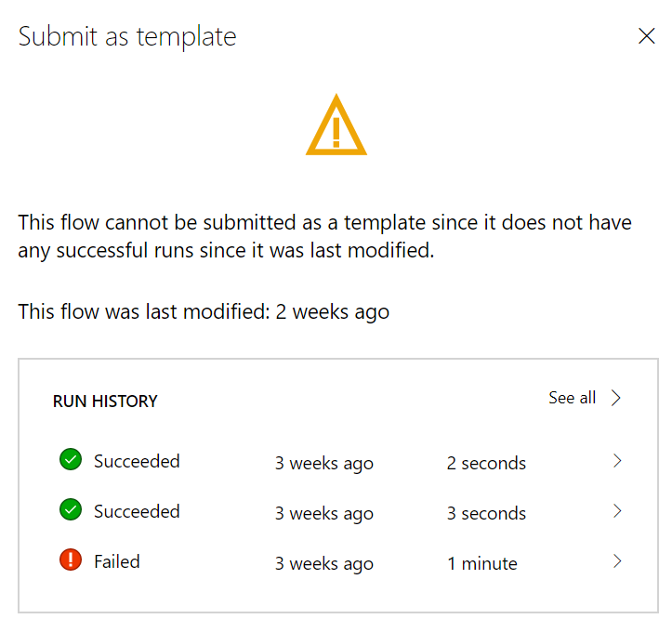Click the last modified 2 weeks ago text
The image size is (672, 632).
333,312
